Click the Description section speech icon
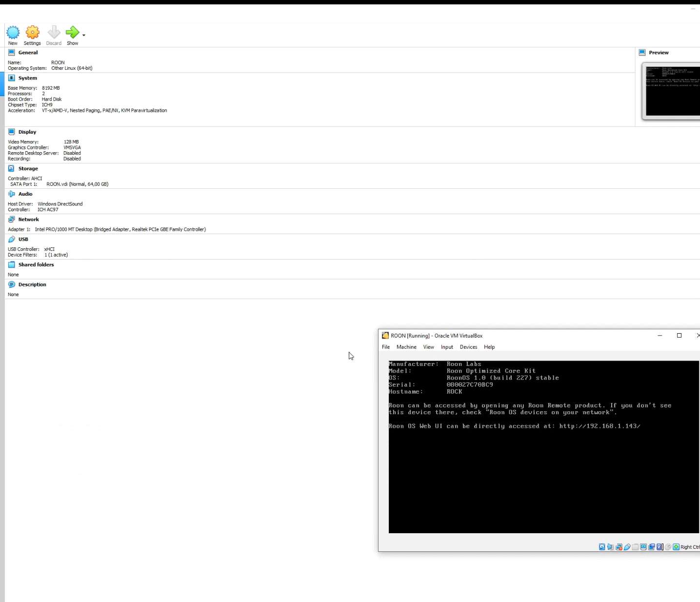The width and height of the screenshot is (700, 602). [12, 284]
